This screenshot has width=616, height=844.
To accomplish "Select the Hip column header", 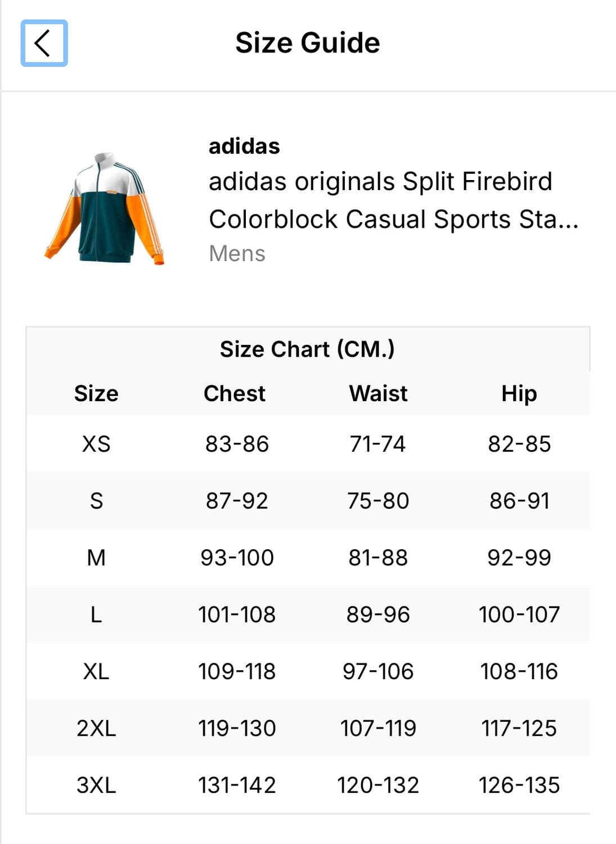I will tap(519, 393).
